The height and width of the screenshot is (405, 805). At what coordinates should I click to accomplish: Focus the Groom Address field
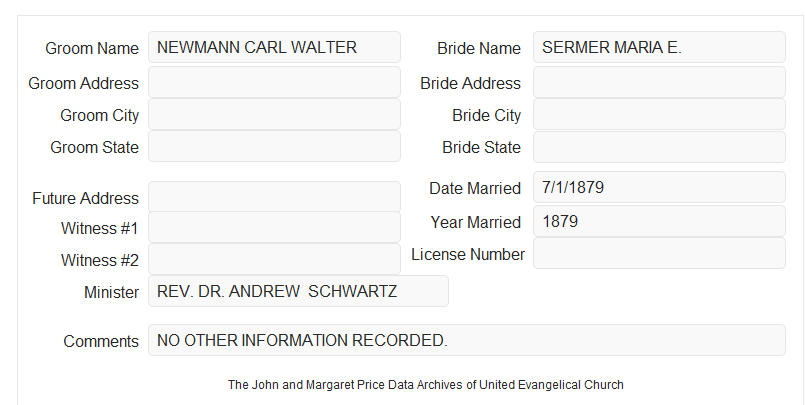coord(274,82)
